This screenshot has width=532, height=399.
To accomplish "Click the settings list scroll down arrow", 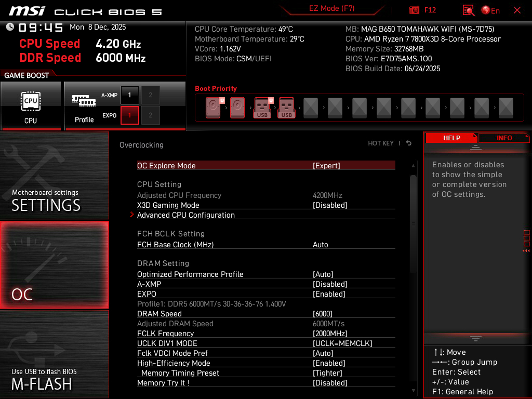I will 413,391.
